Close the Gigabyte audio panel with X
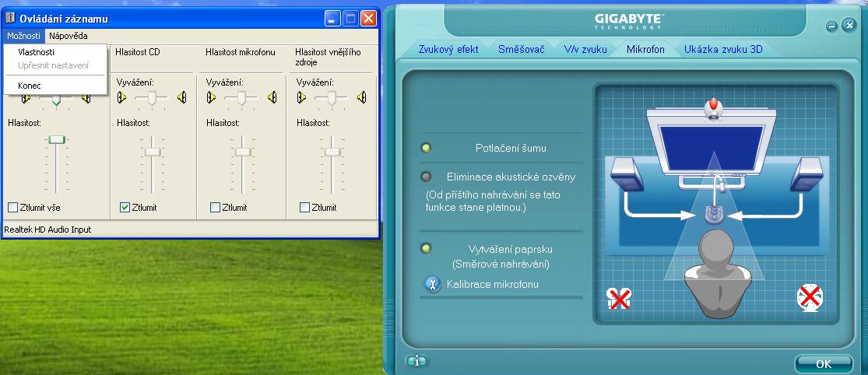The height and width of the screenshot is (375, 868). tap(849, 24)
